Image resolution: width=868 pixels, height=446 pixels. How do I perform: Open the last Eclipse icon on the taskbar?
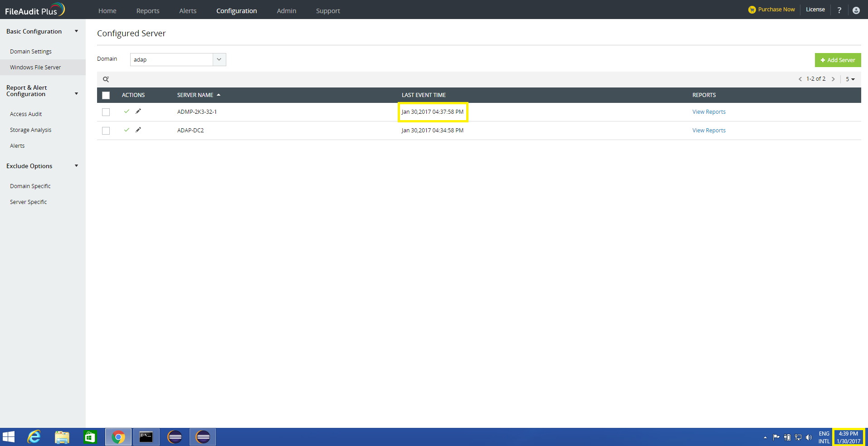203,437
